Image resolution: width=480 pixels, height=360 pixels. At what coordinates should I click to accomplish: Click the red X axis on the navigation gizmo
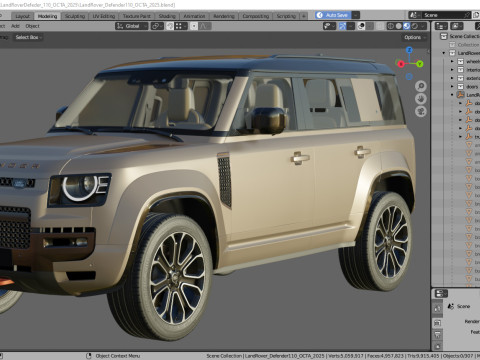point(401,64)
